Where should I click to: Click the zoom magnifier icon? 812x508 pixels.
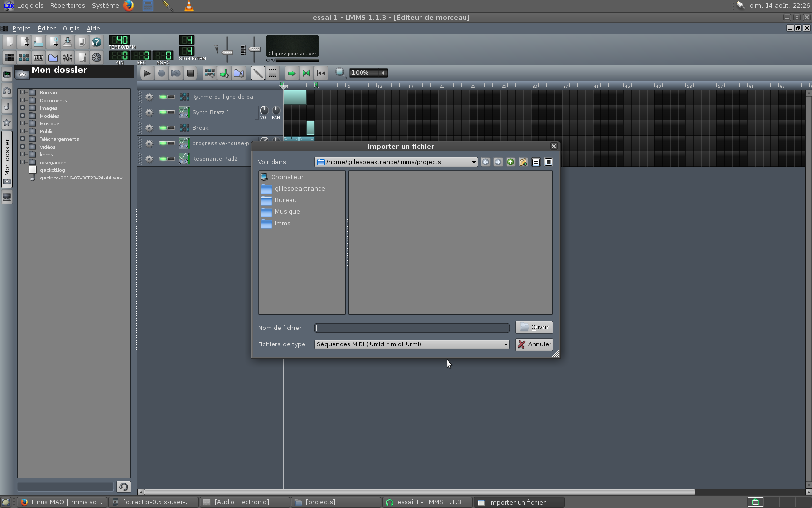click(x=341, y=73)
